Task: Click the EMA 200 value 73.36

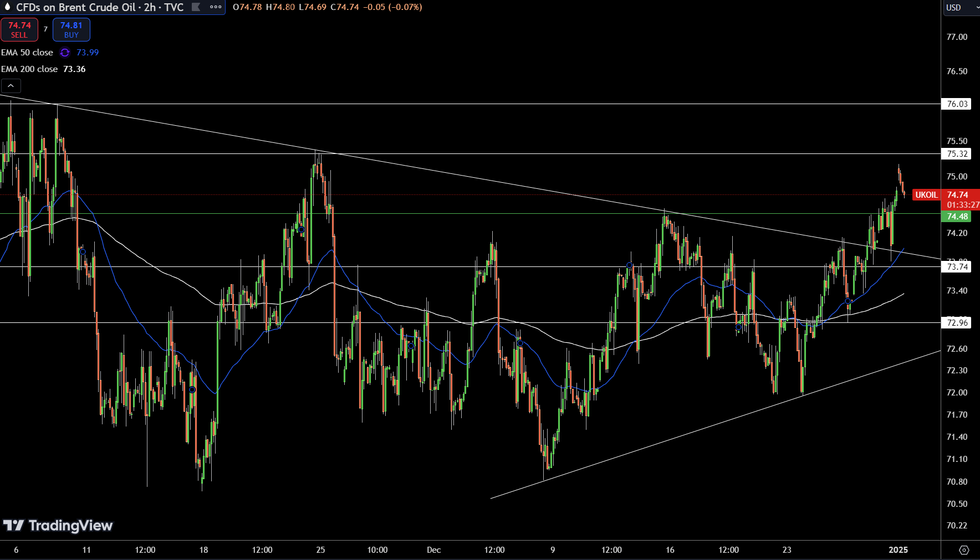Action: click(x=74, y=69)
